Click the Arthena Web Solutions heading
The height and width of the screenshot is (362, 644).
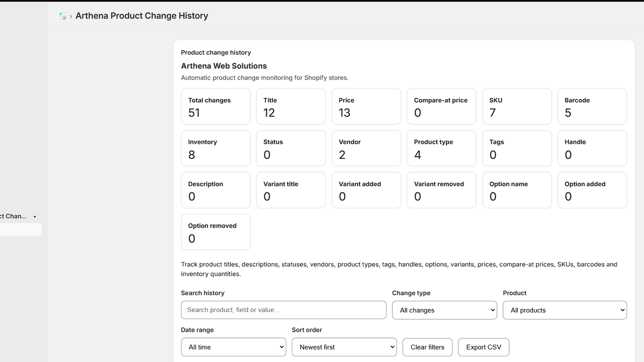[224, 66]
